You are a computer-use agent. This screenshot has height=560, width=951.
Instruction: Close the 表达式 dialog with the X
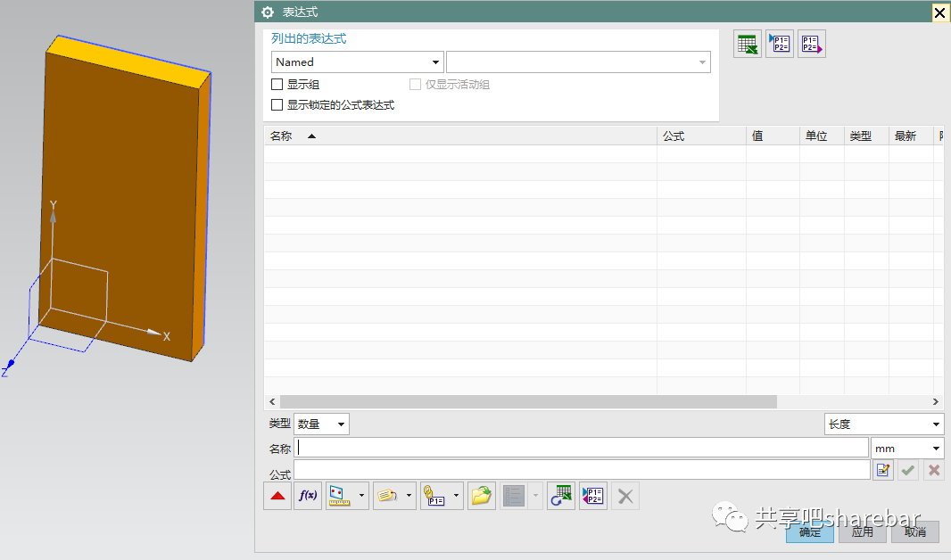(940, 12)
